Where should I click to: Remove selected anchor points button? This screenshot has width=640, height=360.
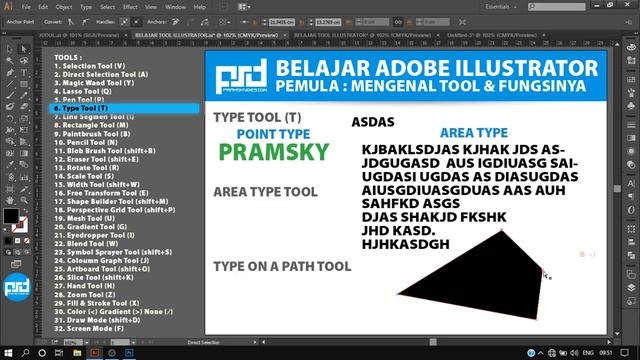coord(176,22)
